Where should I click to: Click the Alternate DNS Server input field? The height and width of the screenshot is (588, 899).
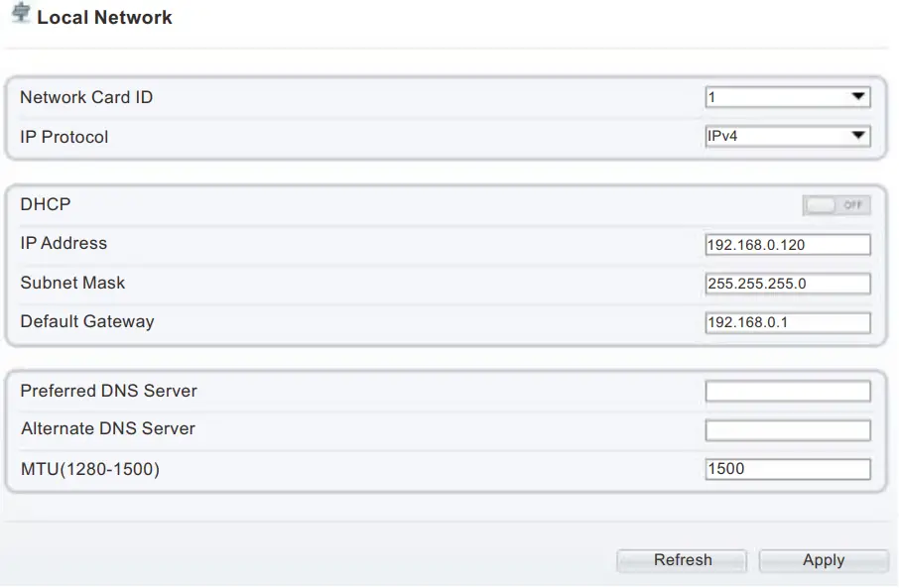point(787,428)
